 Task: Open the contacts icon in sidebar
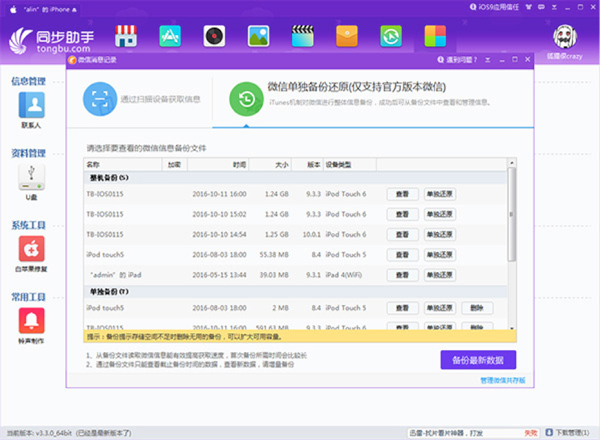click(31, 105)
